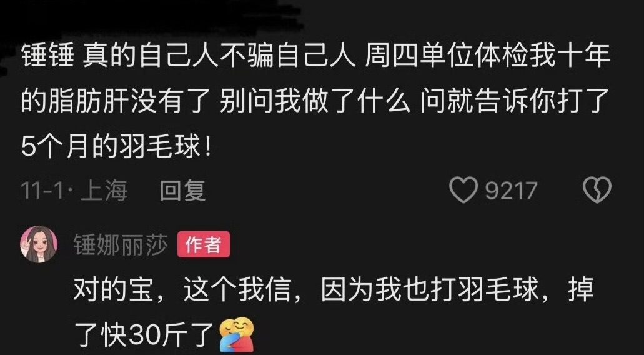Tap the comment line starting with 锤锤

[x=315, y=56]
